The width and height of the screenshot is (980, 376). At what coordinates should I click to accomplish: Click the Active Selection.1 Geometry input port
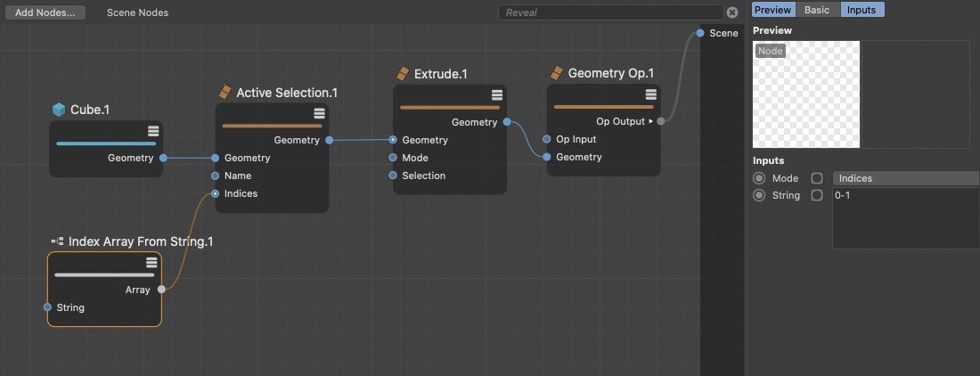coord(215,158)
